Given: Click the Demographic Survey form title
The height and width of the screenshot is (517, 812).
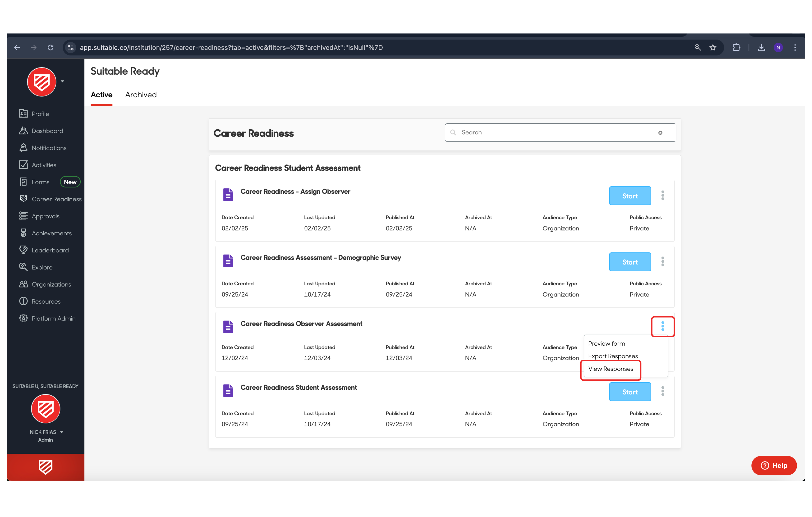Looking at the screenshot, I should pyautogui.click(x=321, y=258).
